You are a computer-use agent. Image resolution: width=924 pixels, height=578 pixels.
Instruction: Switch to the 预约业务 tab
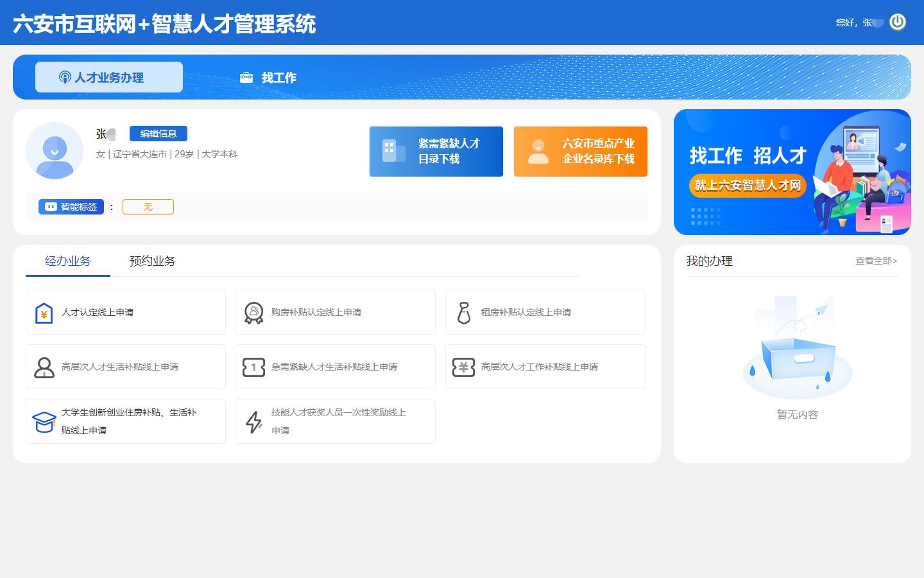[152, 261]
